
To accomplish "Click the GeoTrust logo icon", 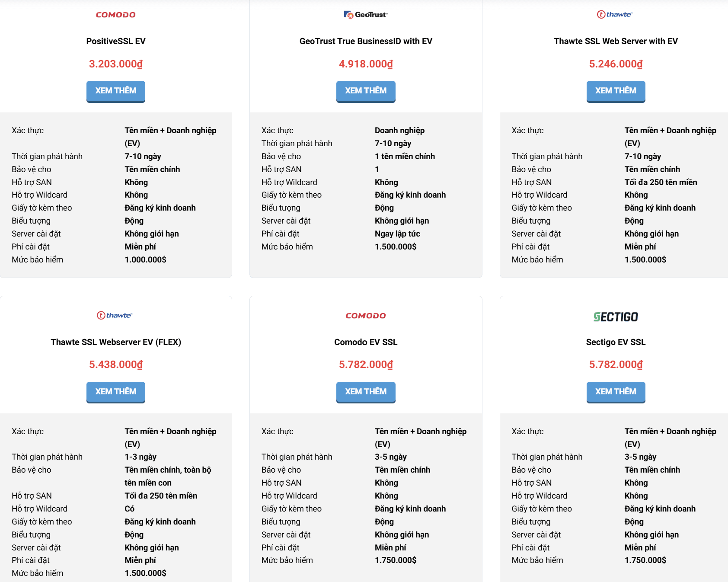I will click(x=366, y=15).
